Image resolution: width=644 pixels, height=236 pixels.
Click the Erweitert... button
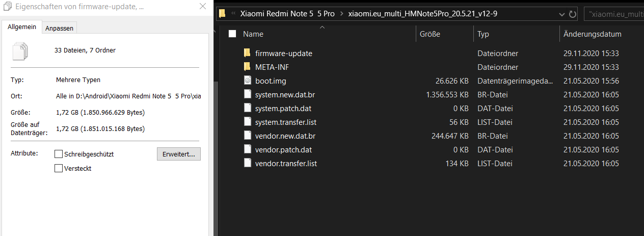tap(179, 154)
